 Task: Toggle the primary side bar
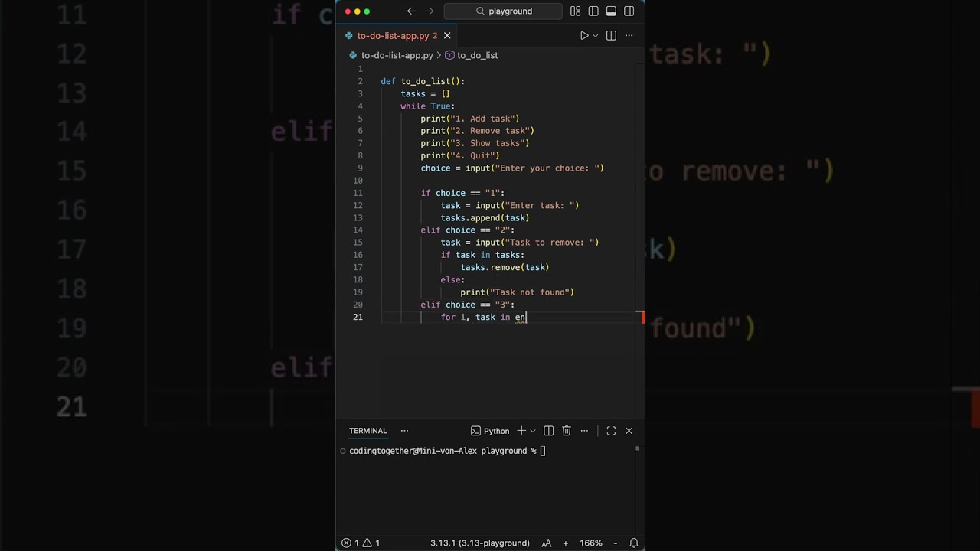[x=593, y=11]
